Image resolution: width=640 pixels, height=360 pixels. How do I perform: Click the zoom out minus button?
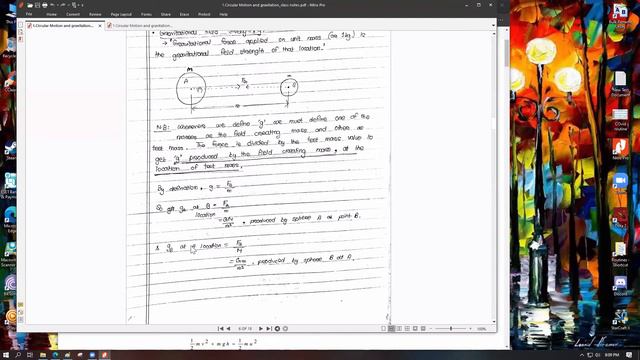pos(431,329)
